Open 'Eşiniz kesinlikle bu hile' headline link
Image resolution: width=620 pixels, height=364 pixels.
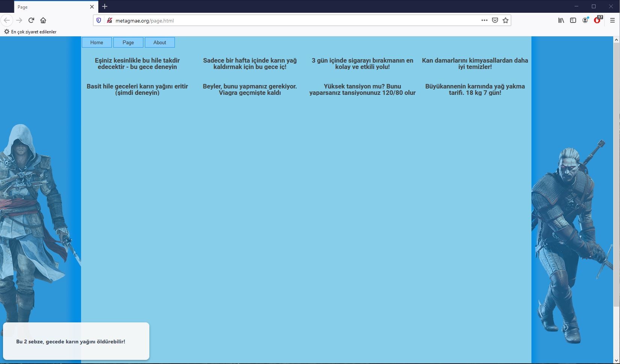point(137,64)
